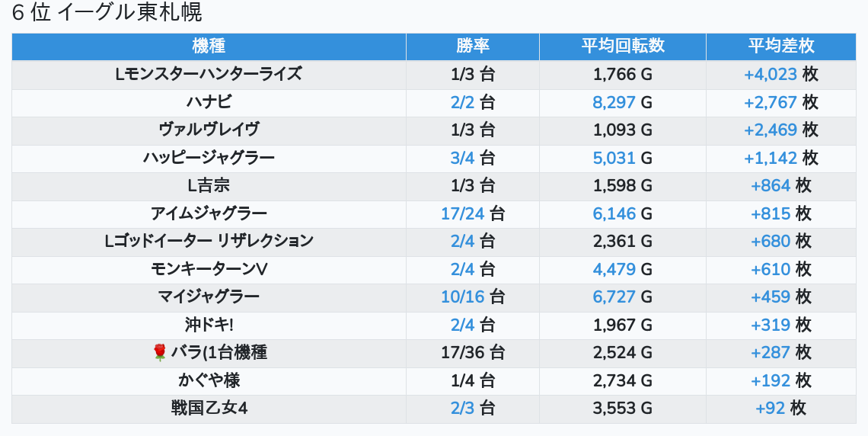The height and width of the screenshot is (436, 868).
Task: Open the +4,023 average difference link
Action: click(770, 74)
